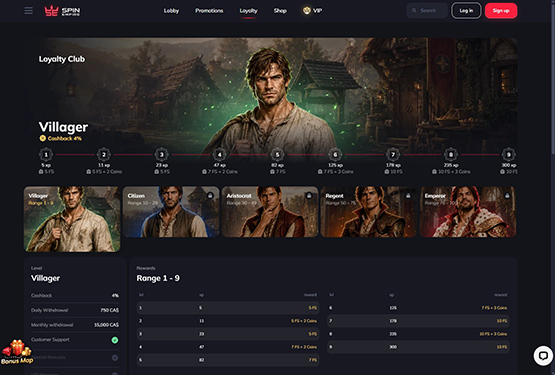Viewport: 555px width, 375px height.
Task: Click the lock icon on Regent card
Action: pyautogui.click(x=408, y=195)
